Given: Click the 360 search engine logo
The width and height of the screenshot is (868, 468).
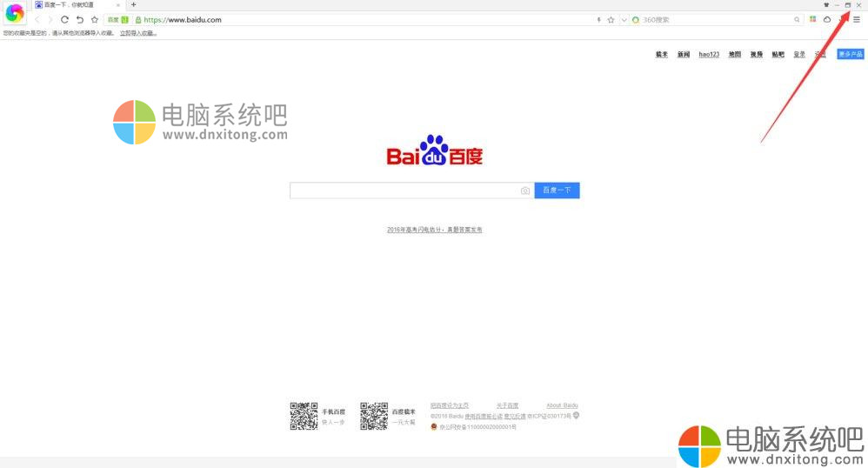Looking at the screenshot, I should [636, 20].
